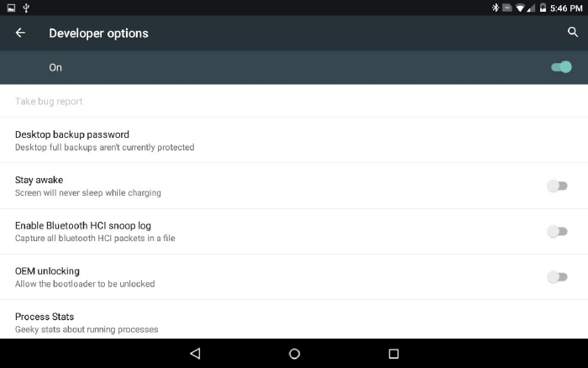Enable the OEM unlocking switch

(557, 276)
